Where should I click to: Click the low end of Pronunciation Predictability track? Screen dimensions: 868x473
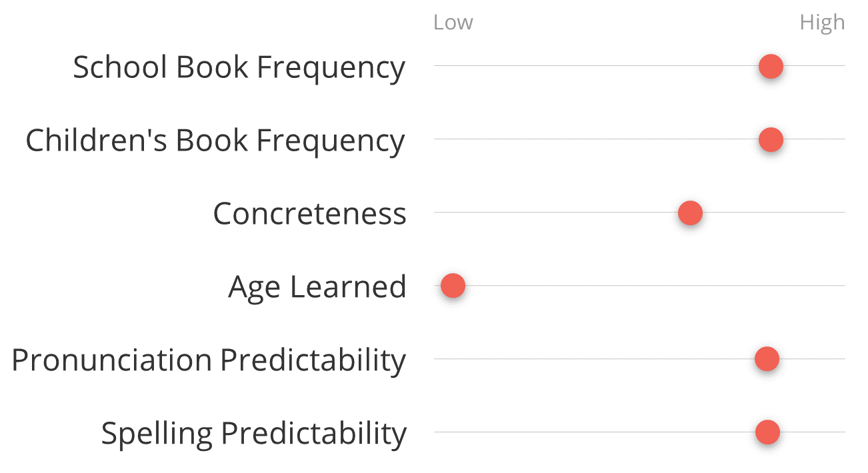pos(438,359)
